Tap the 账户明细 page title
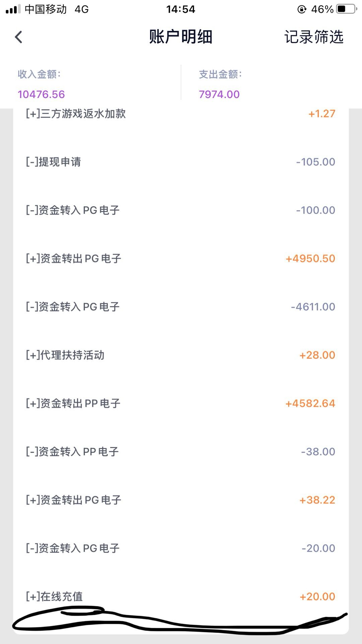The width and height of the screenshot is (362, 644). click(181, 37)
